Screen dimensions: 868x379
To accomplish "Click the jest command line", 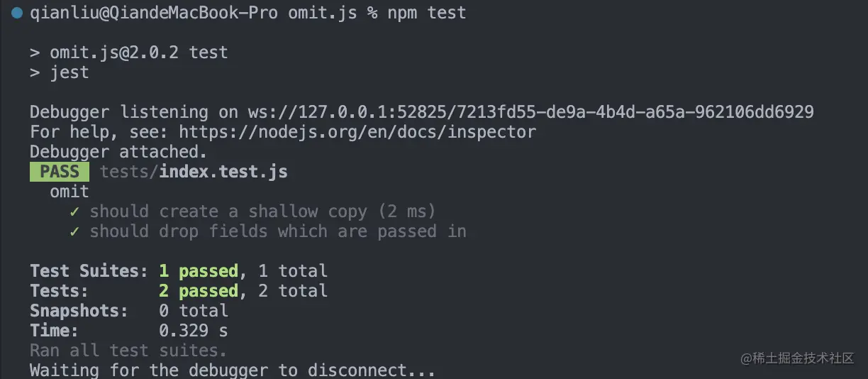I will (69, 72).
